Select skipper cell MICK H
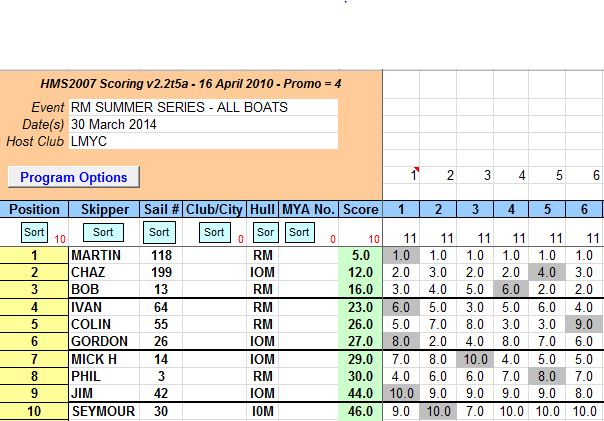The image size is (604, 421). 103,359
